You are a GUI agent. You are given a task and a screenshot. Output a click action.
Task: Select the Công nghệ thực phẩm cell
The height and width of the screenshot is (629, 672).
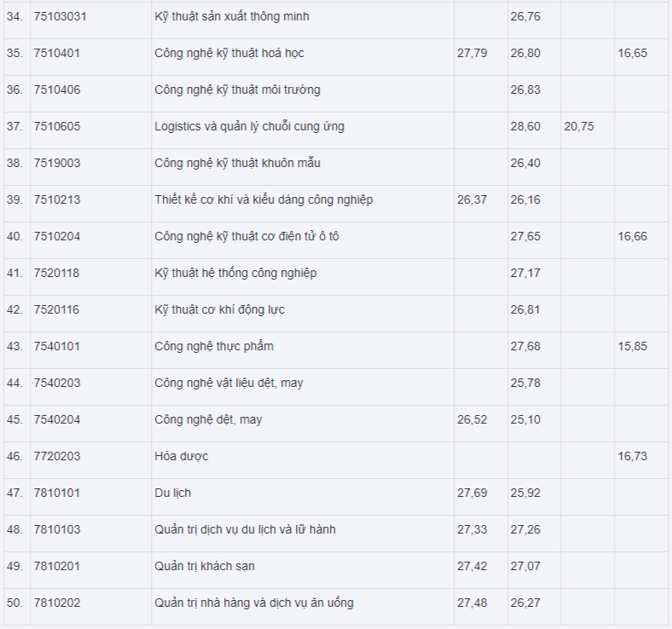click(x=214, y=346)
